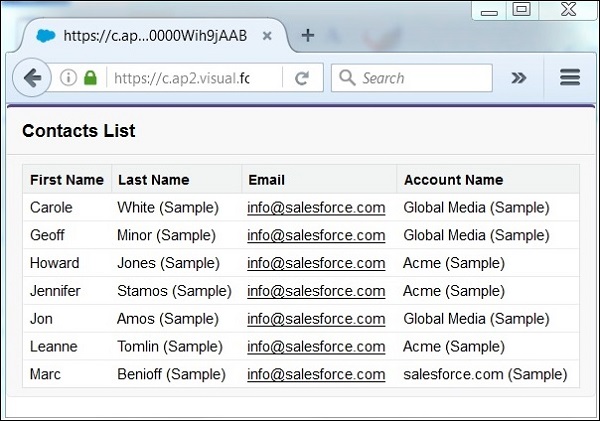Click the First Name column header
600x421 pixels.
click(67, 180)
